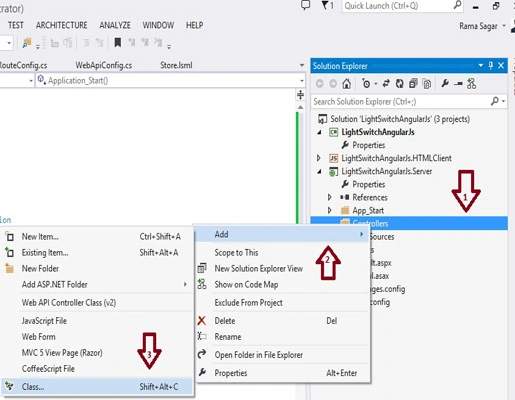
Task: Open Solution Explorer window position dropdown
Action: 481,65
